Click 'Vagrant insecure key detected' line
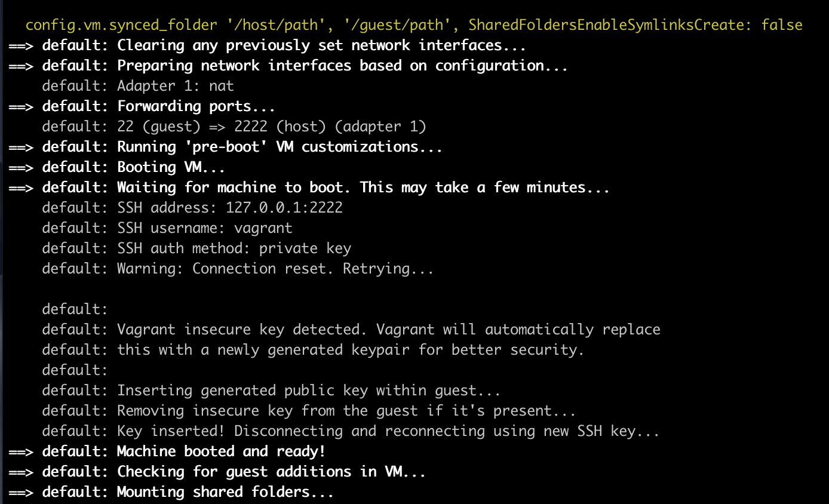The image size is (829, 504). point(351,330)
